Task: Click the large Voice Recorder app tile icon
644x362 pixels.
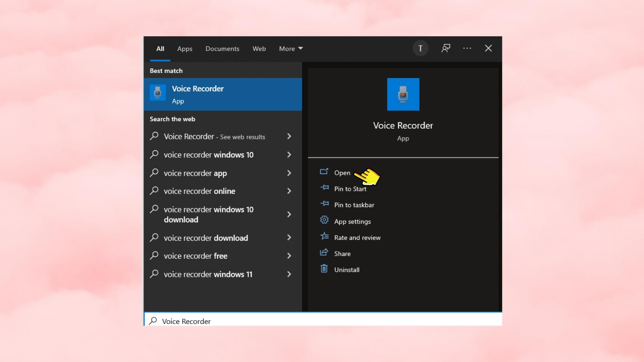Action: [403, 94]
